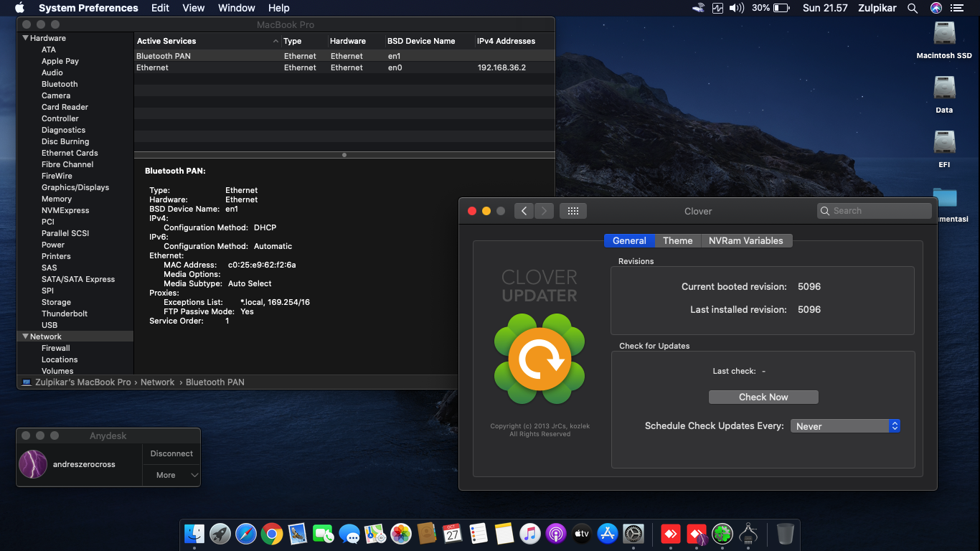Expand the More dropdown in Anydesk

pyautogui.click(x=171, y=475)
